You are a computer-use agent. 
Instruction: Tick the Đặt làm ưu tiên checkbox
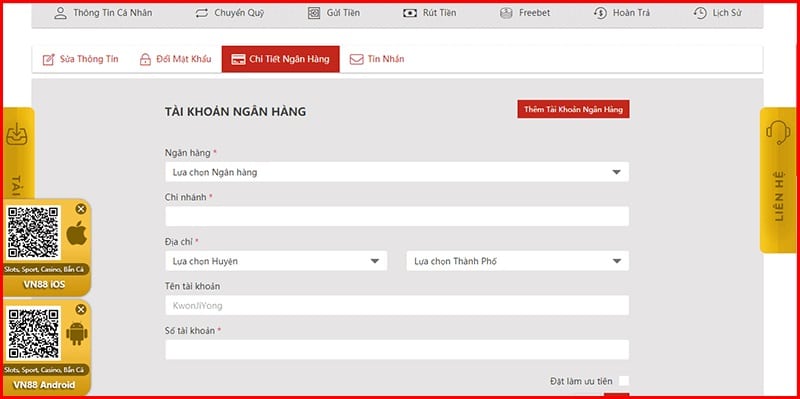(623, 381)
